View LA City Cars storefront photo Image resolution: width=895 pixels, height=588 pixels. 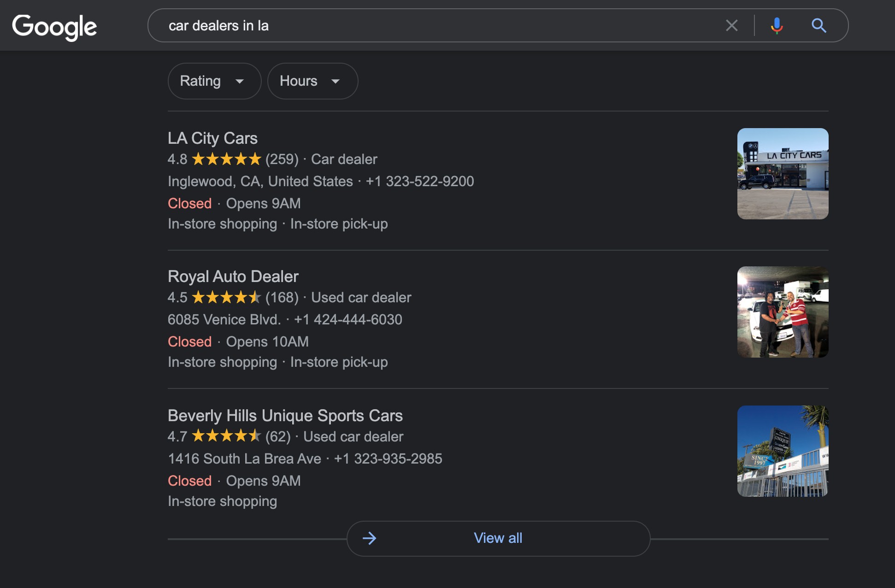point(783,174)
